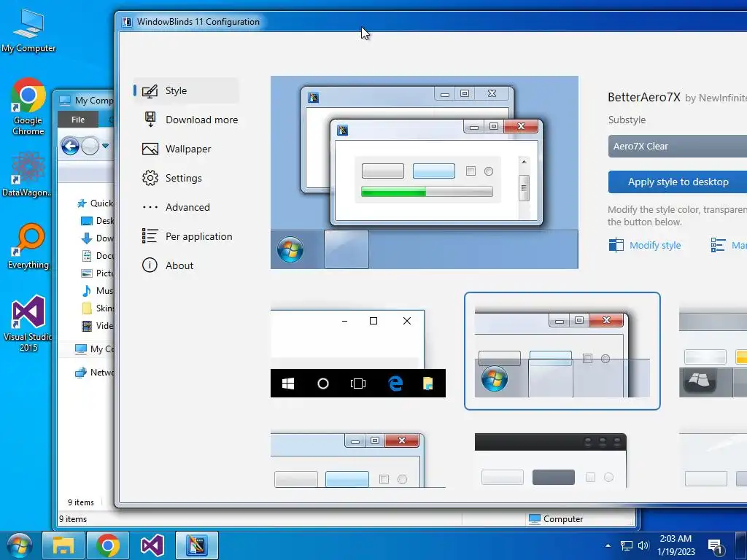Click Computer label in status bar

click(x=562, y=519)
